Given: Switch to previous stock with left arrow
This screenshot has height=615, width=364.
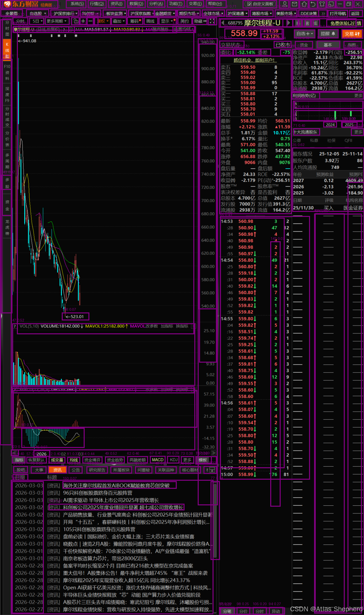Looking at the screenshot, I should 223,23.
